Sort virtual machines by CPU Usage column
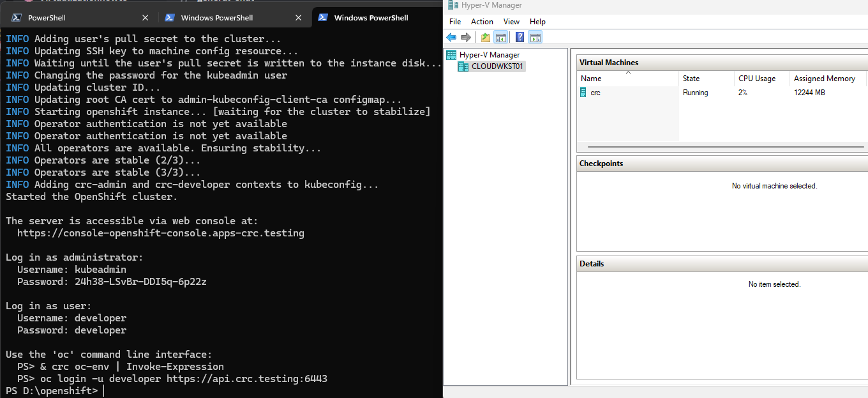This screenshot has height=398, width=868. pos(761,79)
